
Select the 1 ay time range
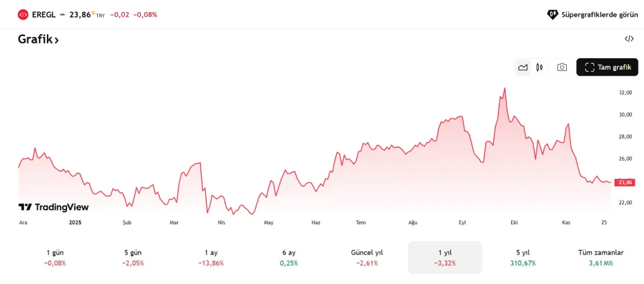click(211, 257)
